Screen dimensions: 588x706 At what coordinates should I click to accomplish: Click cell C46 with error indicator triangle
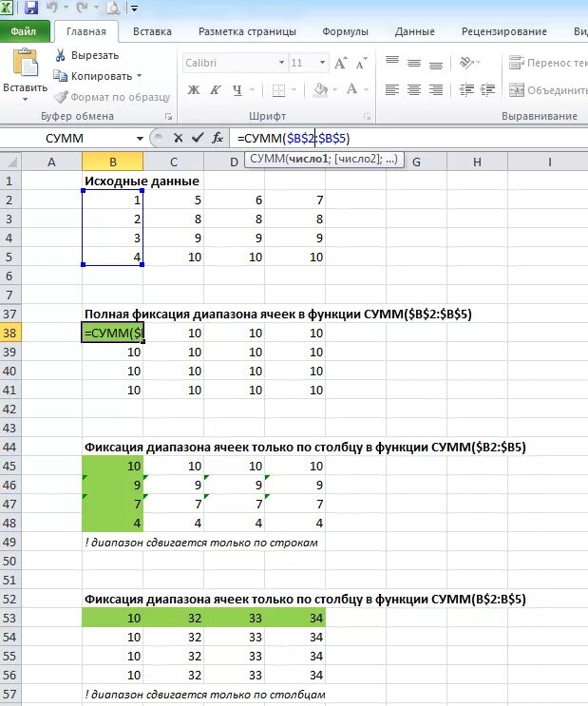tap(173, 485)
